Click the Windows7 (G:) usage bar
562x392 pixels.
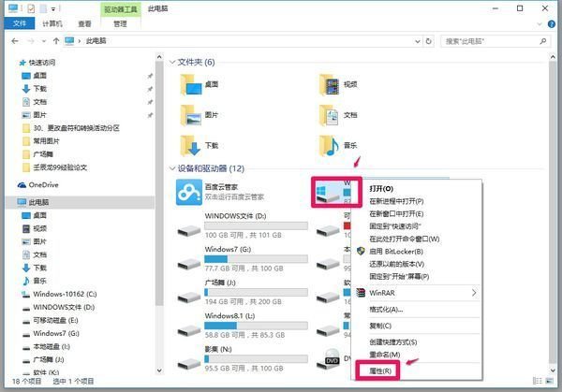coord(256,259)
